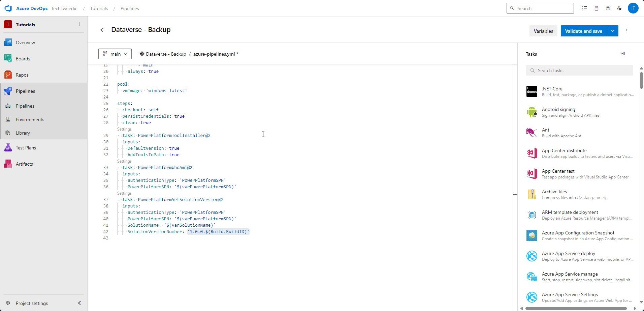Open the more actions ellipsis menu
The image size is (644, 311).
pyautogui.click(x=627, y=31)
